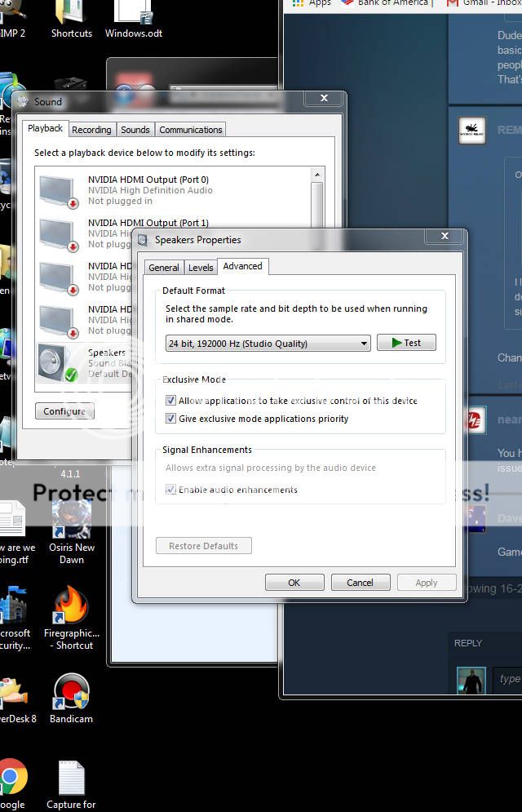522x812 pixels.
Task: Switch to the Levels tab
Action: [201, 268]
